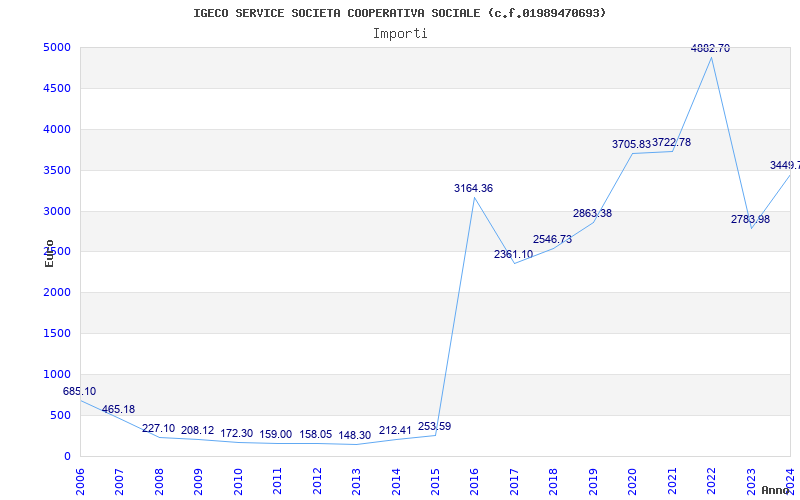This screenshot has height=500, width=800.
Task: Click the 2007 x-axis year label
Action: point(119,481)
